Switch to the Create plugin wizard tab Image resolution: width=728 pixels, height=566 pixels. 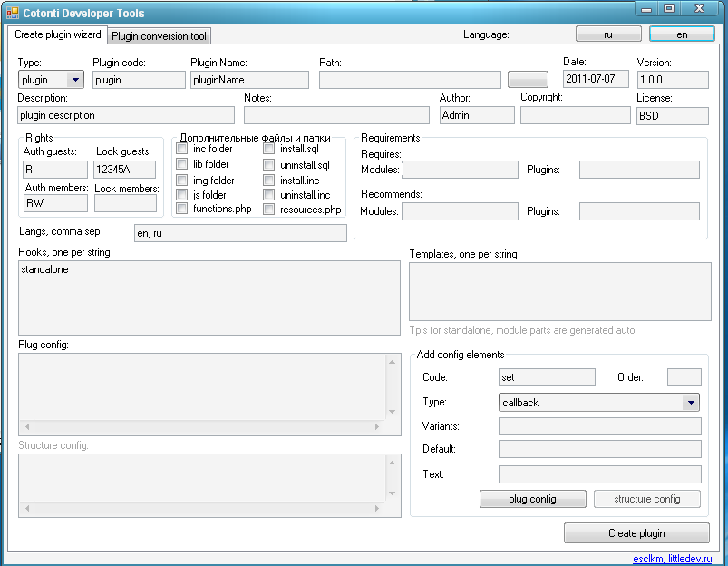(x=58, y=34)
